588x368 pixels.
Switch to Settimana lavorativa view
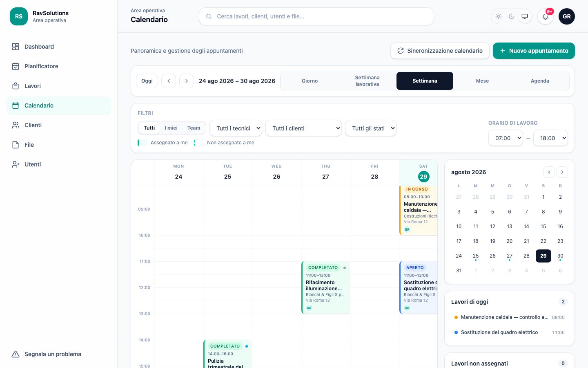point(367,81)
